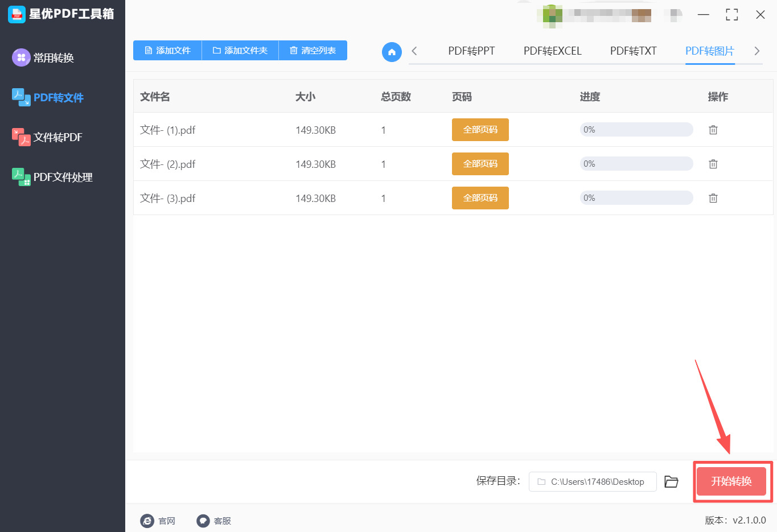This screenshot has width=777, height=532.
Task: Open 常用转换 in the sidebar
Action: click(x=54, y=57)
